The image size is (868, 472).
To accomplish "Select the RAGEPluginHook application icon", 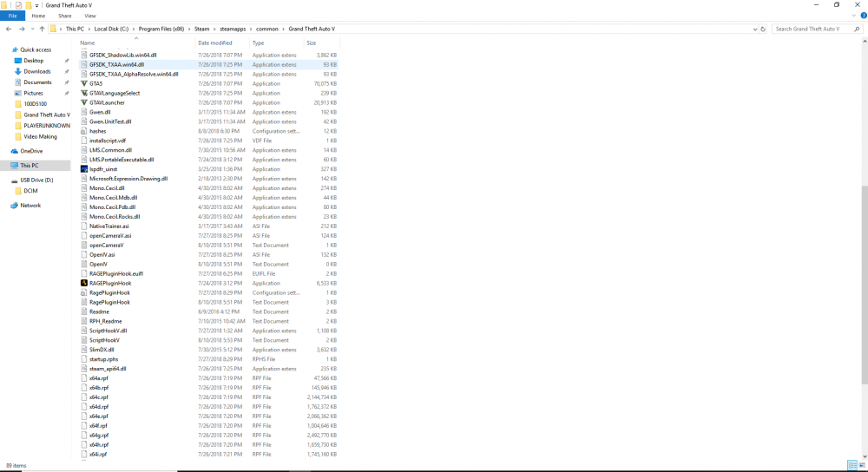I will click(84, 283).
